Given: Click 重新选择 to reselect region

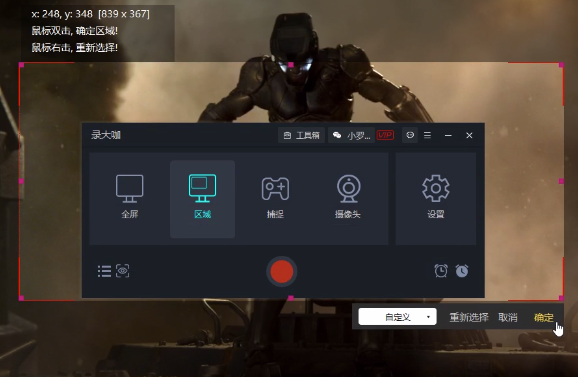Looking at the screenshot, I should coord(469,317).
